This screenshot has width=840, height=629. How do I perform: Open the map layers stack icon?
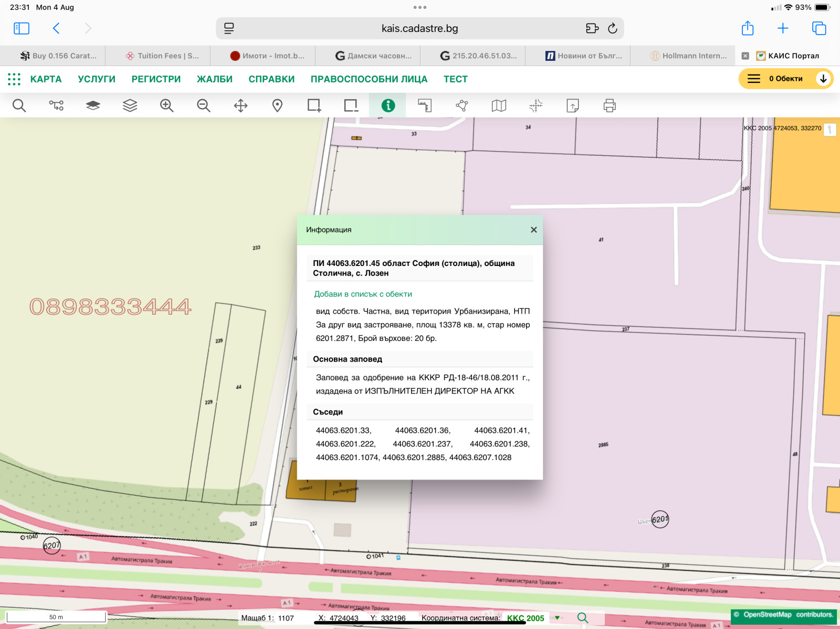[x=130, y=105]
